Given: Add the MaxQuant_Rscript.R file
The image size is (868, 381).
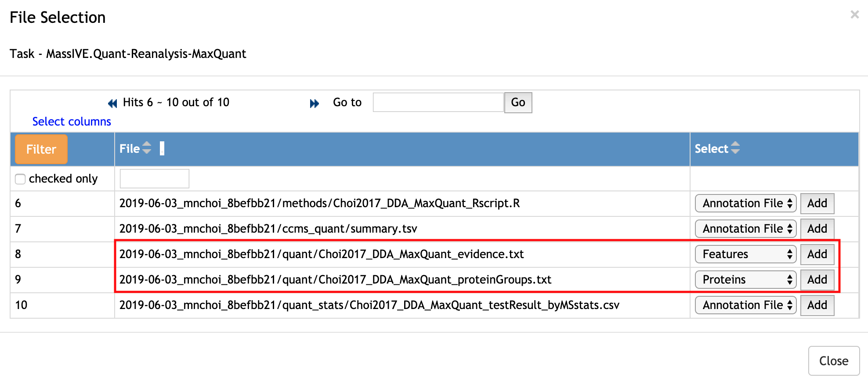Looking at the screenshot, I should pyautogui.click(x=817, y=203).
